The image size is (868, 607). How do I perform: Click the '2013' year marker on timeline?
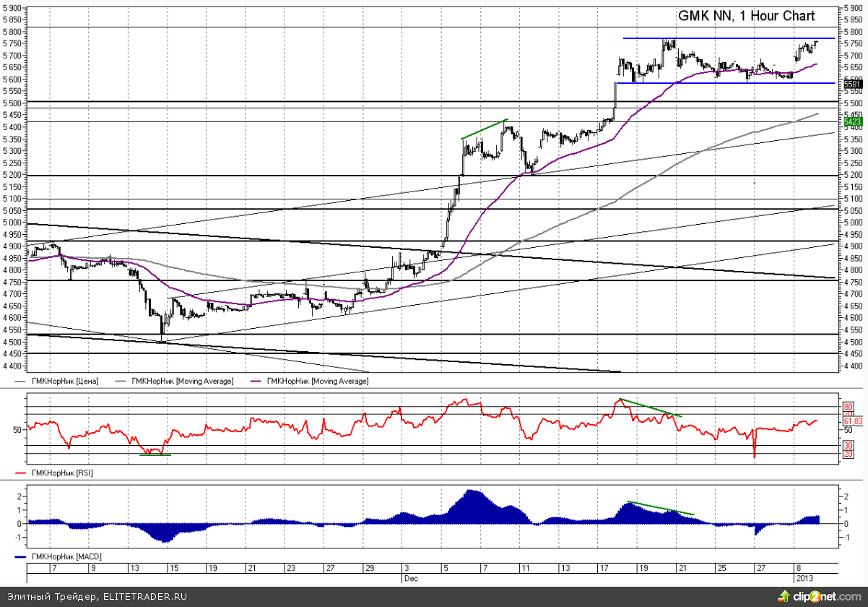(x=804, y=578)
